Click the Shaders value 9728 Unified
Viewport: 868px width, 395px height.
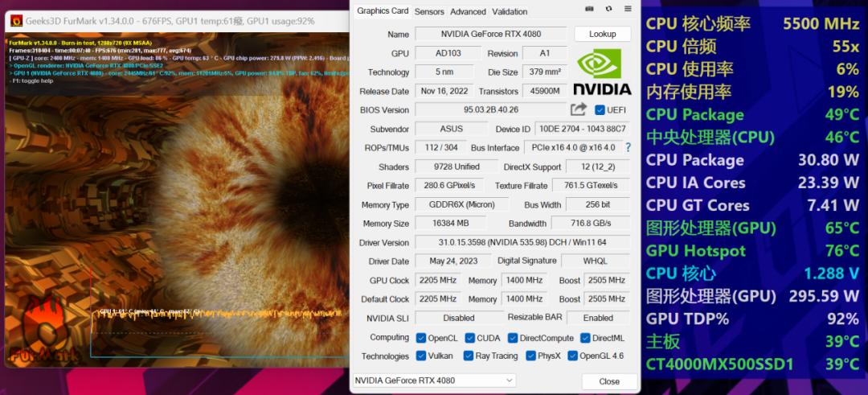[x=457, y=167]
